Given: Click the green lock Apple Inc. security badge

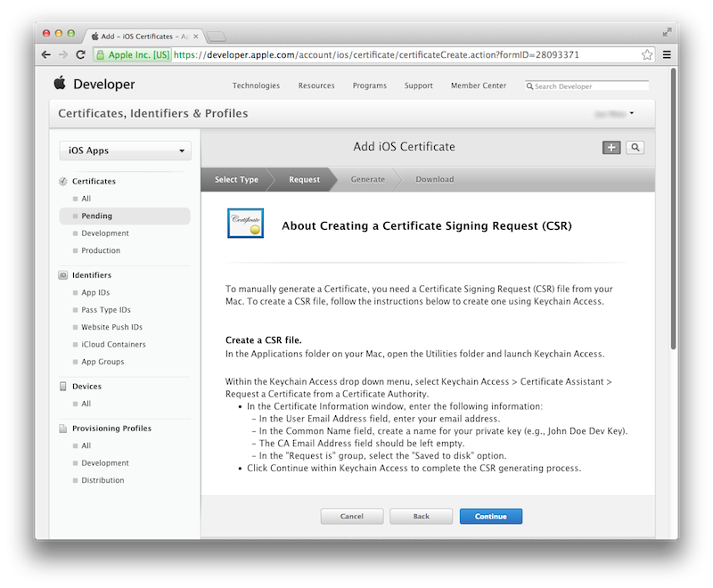Looking at the screenshot, I should point(132,55).
